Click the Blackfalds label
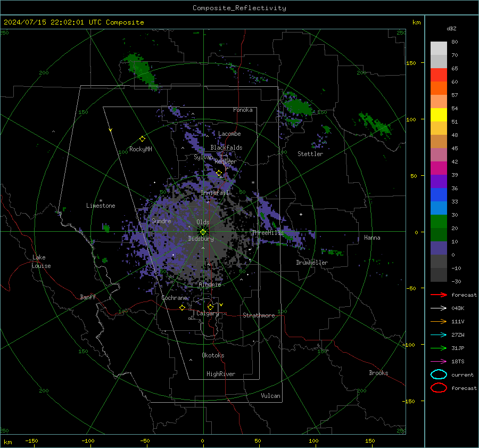 click(x=226, y=148)
